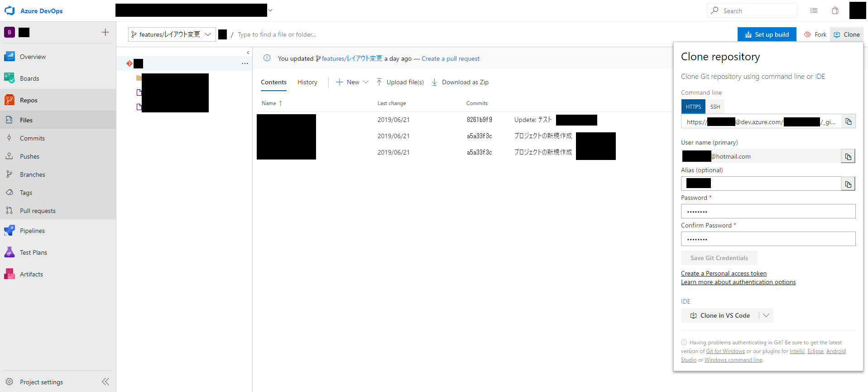Click the Fork button
Image resolution: width=868 pixels, height=392 pixels.
(815, 34)
